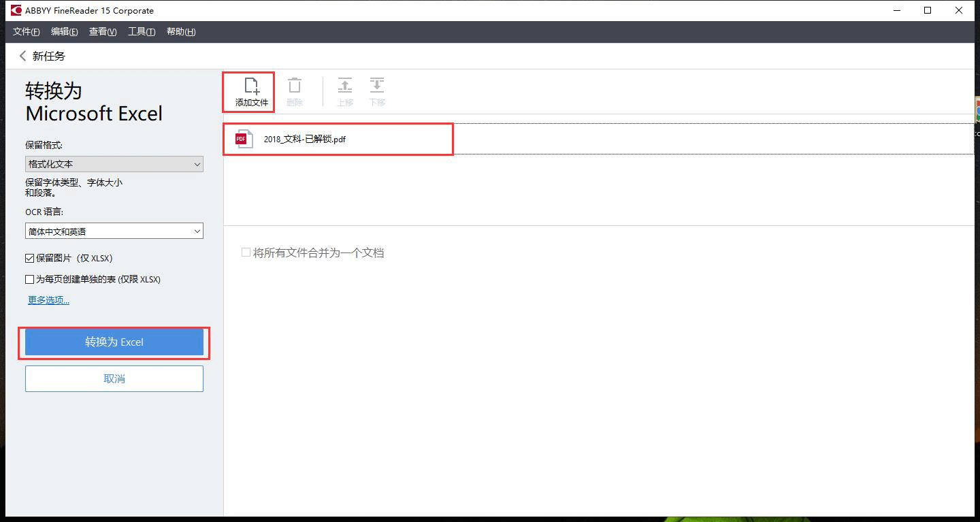This screenshot has height=522, width=980.
Task: Click the red PDF icon of 2018_文科-已解锁.pdf
Action: point(244,139)
